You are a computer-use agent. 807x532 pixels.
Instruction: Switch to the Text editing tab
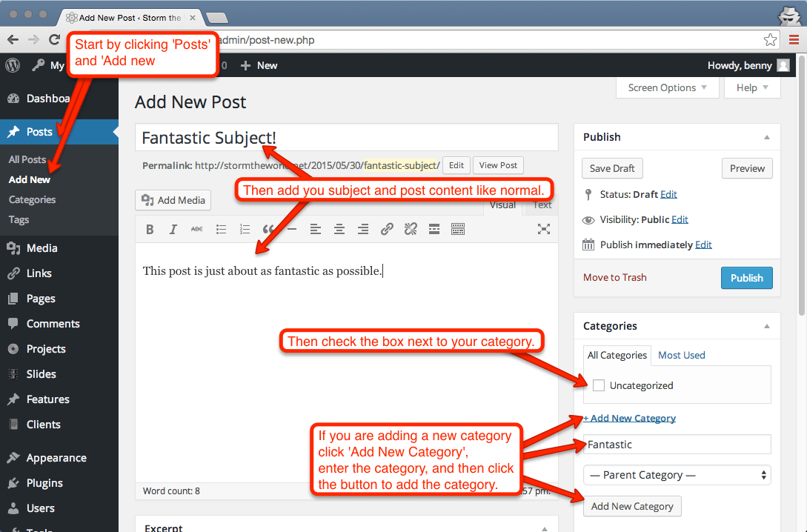[541, 205]
